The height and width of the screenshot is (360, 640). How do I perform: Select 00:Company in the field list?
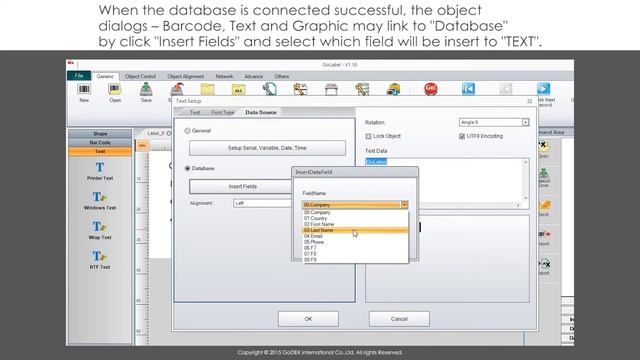tap(354, 212)
